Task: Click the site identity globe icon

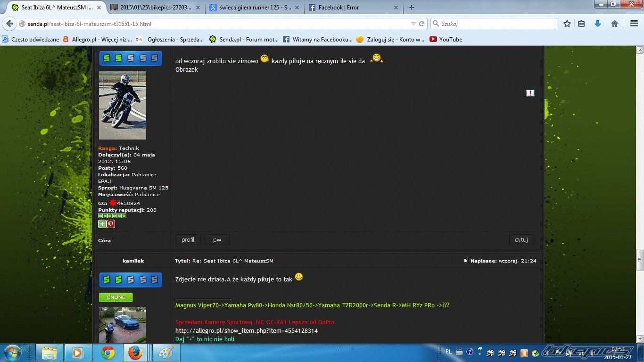Action: point(22,24)
